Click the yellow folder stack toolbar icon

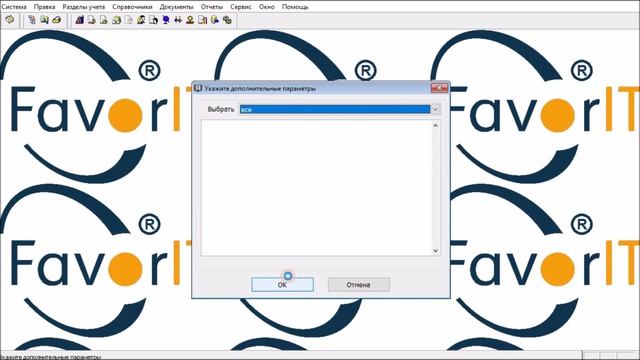(x=116, y=20)
